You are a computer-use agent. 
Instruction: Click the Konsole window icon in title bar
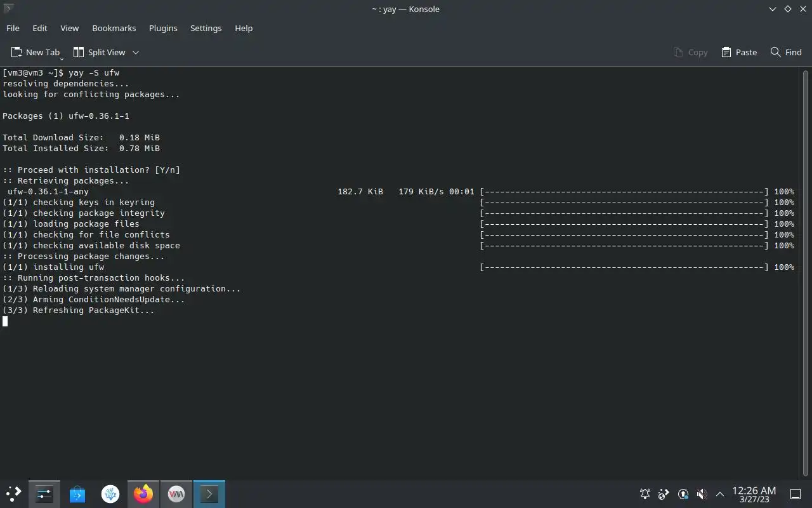point(9,9)
